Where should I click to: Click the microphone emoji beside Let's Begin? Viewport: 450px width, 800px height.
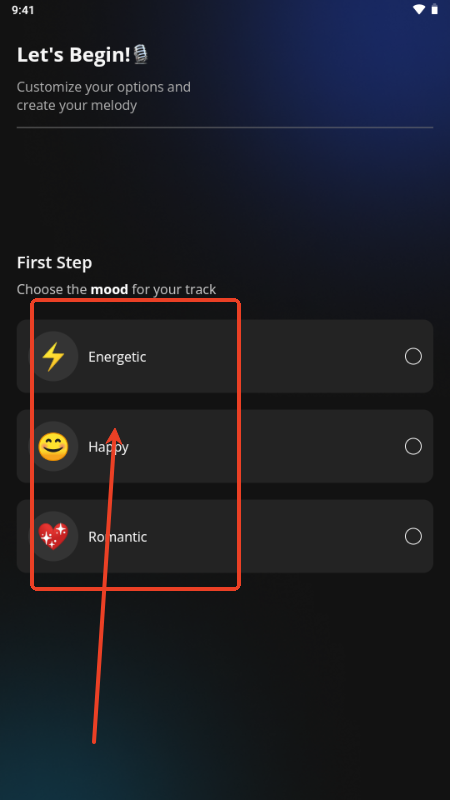[141, 54]
